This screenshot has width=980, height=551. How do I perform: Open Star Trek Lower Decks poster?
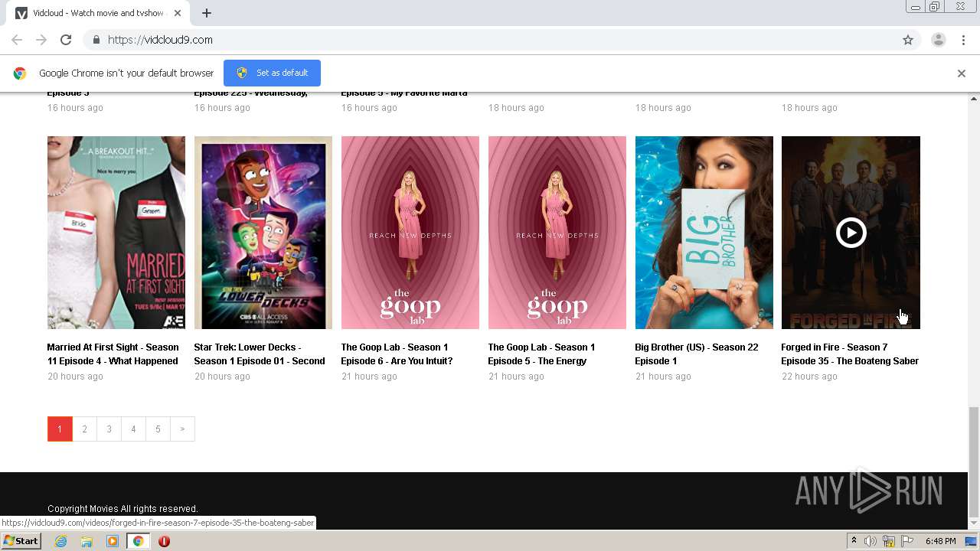pyautogui.click(x=263, y=233)
